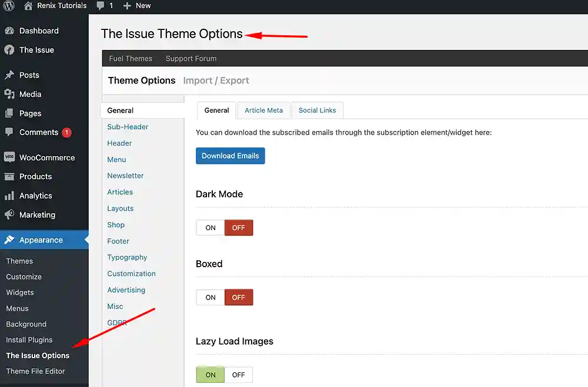Viewport: 588px width, 387px height.
Task: Click the Download Emails button
Action: pos(230,156)
